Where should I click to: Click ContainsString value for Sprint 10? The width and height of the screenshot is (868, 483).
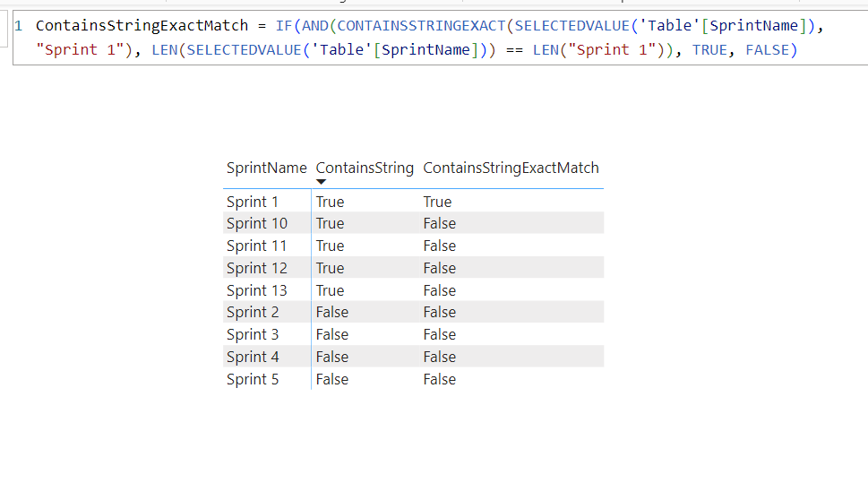[330, 223]
